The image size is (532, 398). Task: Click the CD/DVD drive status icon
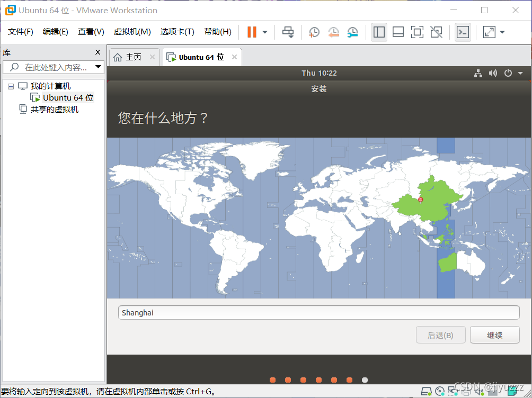(x=440, y=392)
